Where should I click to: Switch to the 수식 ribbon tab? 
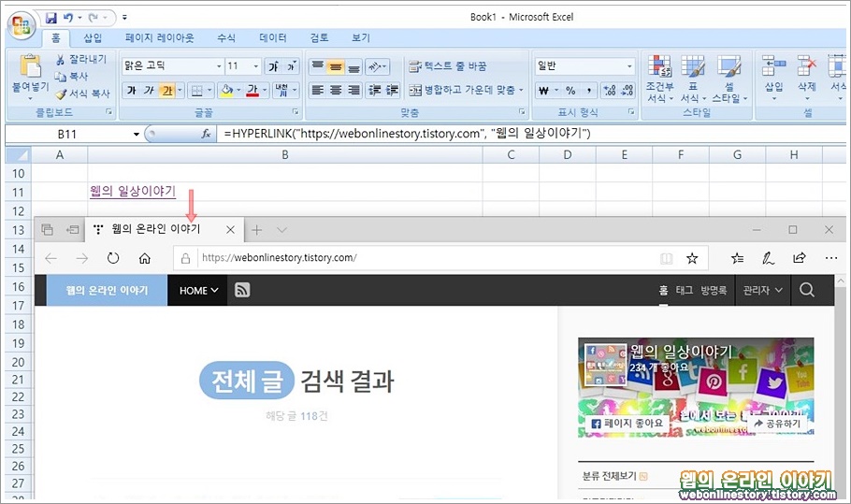point(226,38)
